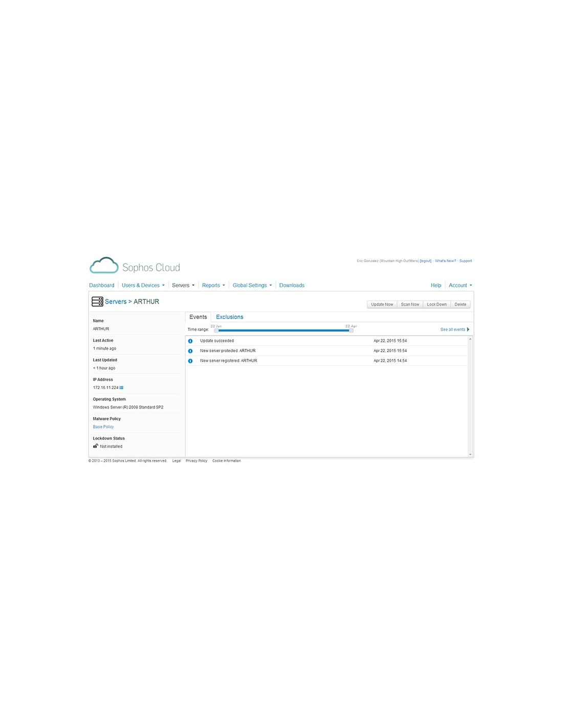
Task: Click the unlocked padlock Lockdown Status icon
Action: pos(96,446)
